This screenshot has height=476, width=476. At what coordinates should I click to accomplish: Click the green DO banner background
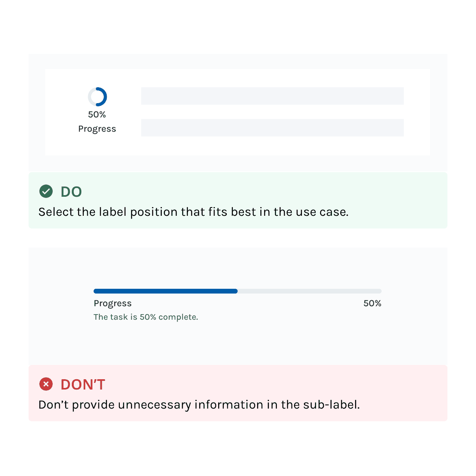(238, 200)
